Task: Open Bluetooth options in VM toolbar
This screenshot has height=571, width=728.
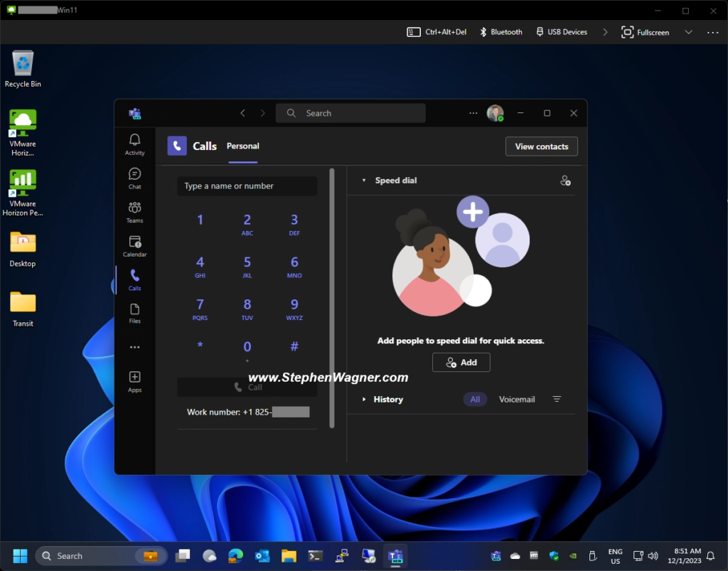Action: (x=500, y=32)
